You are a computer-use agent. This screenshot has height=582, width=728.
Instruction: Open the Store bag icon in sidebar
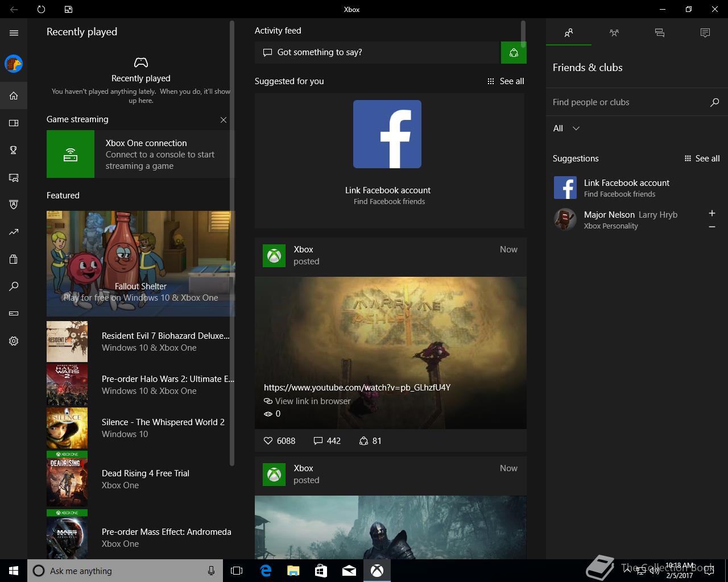click(14, 260)
